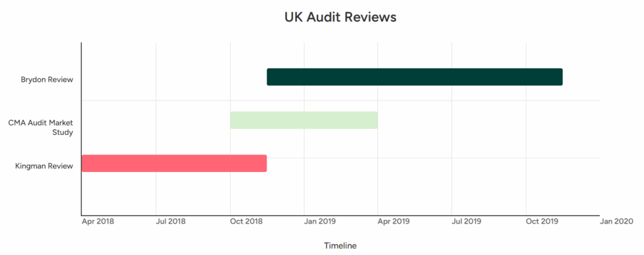Click the dark green Brydon Review bar
The image size is (644, 255).
[414, 77]
